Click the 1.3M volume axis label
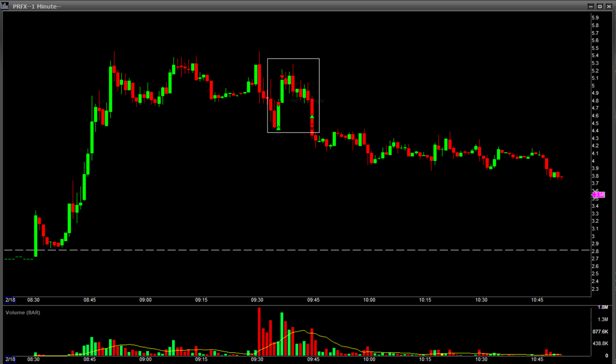This screenshot has height=364, width=616. tap(603, 319)
